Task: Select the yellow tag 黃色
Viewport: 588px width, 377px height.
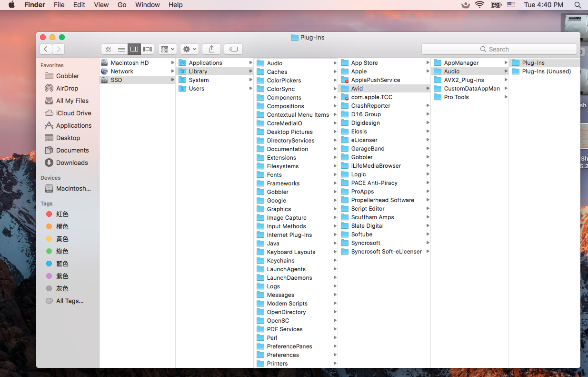Action: tap(62, 239)
